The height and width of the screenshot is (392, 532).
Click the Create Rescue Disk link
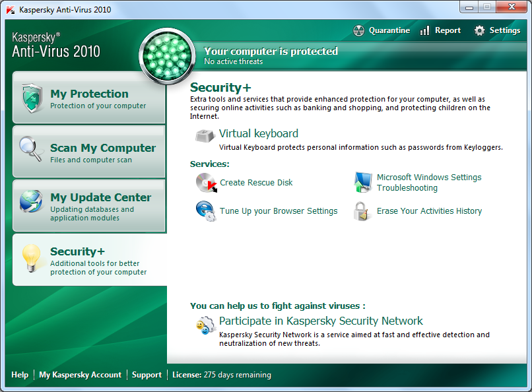(x=256, y=182)
